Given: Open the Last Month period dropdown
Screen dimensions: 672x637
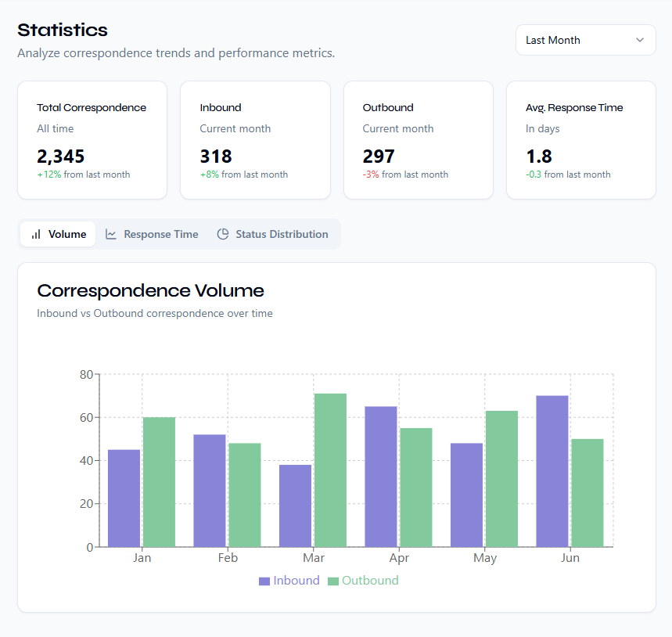Looking at the screenshot, I should [x=585, y=40].
